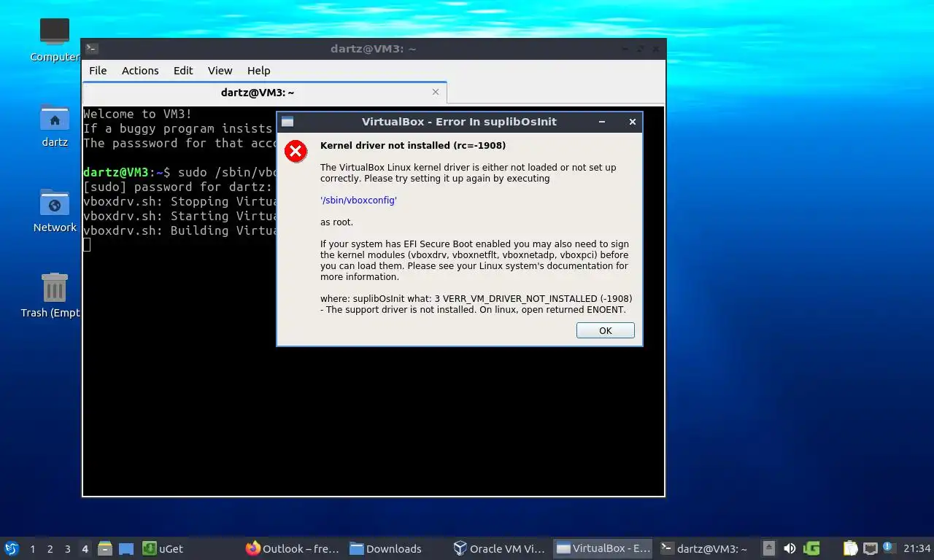Switch to the Outlook Firefox taskbar window

293,548
